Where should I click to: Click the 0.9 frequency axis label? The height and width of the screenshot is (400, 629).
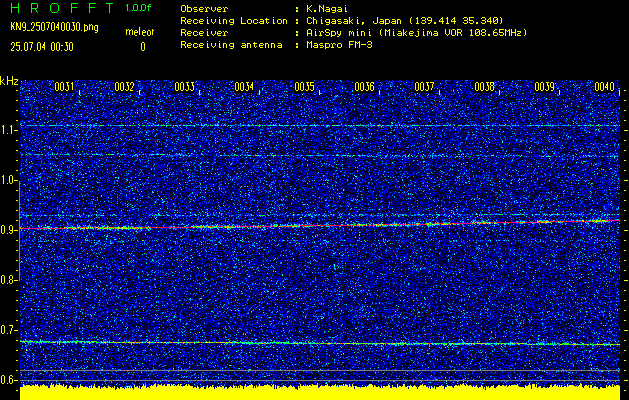click(8, 230)
